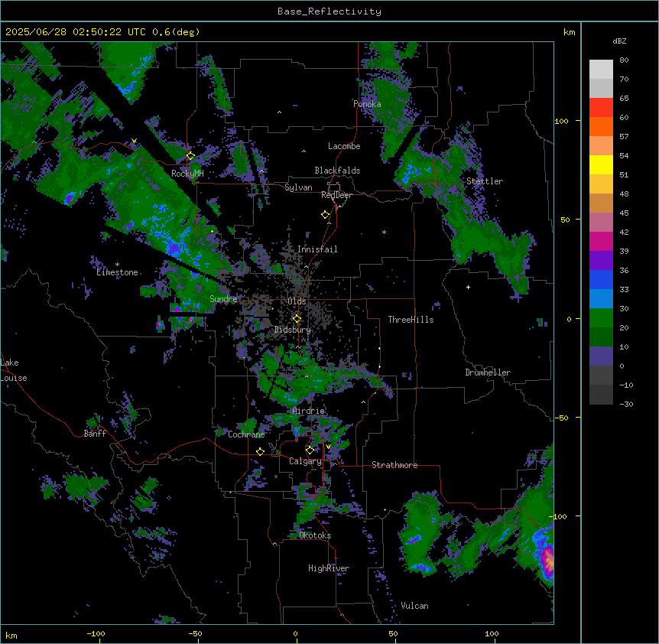Click the ThreeHills map label
This screenshot has height=644, width=659.
[411, 320]
